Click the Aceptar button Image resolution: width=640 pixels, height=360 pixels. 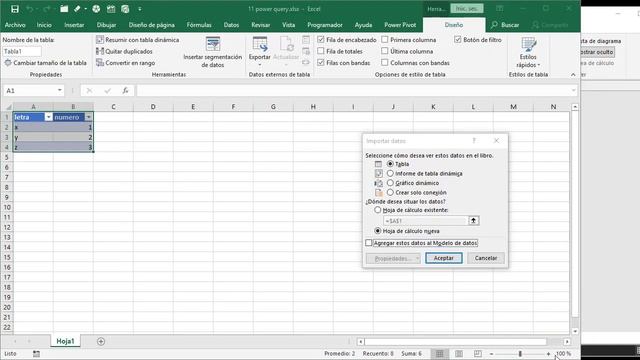444,258
